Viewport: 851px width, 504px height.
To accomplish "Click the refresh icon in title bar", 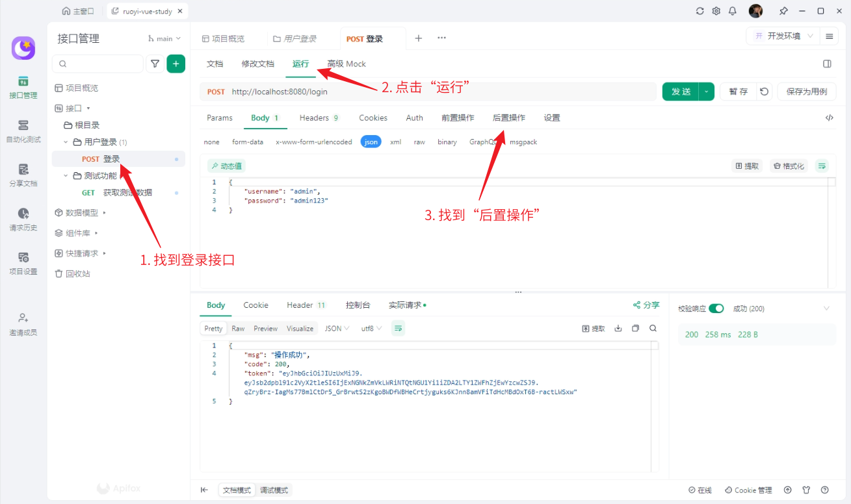I will pos(700,11).
